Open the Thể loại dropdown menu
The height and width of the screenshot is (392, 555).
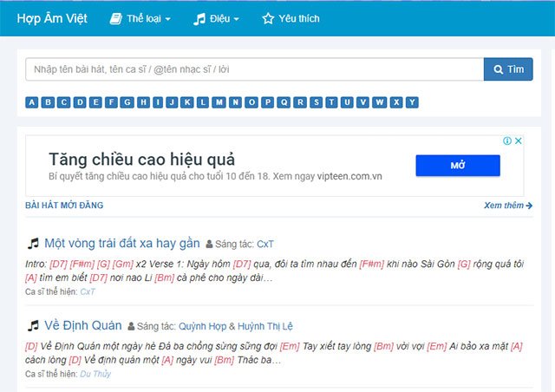pyautogui.click(x=140, y=18)
